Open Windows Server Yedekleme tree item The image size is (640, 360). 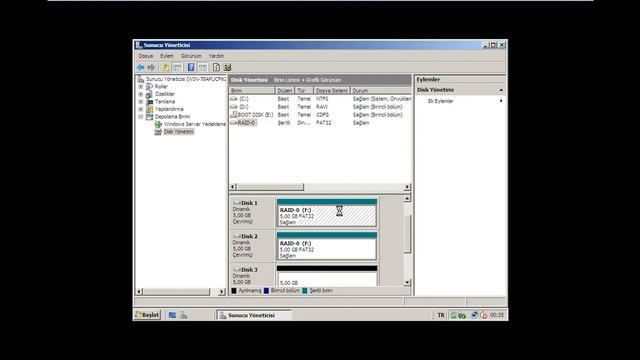(195, 124)
